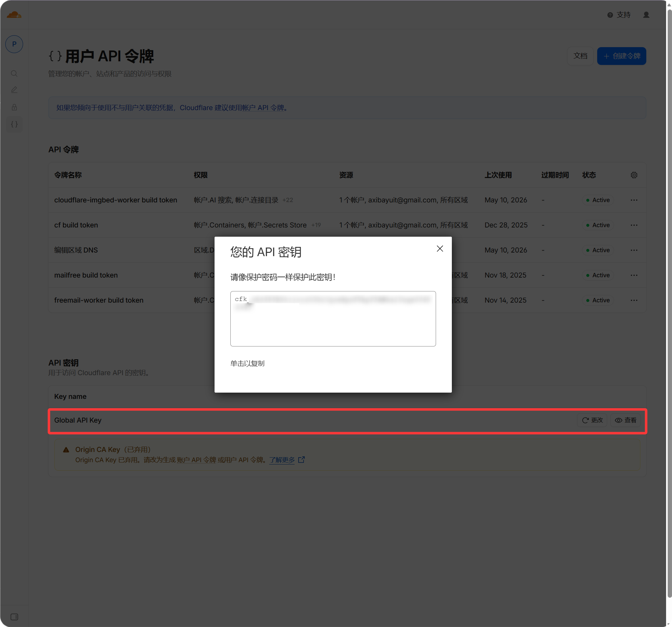
Task: Expand the +19 permissions badge
Action: (x=316, y=225)
